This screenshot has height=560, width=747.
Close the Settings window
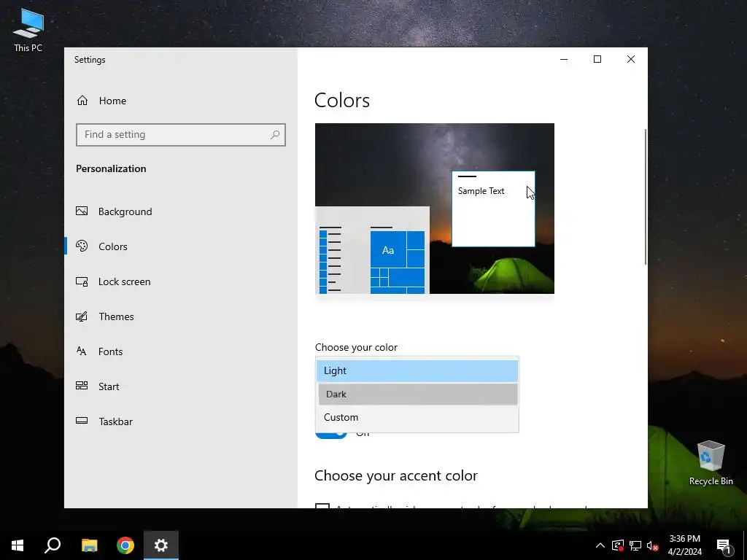(x=631, y=59)
